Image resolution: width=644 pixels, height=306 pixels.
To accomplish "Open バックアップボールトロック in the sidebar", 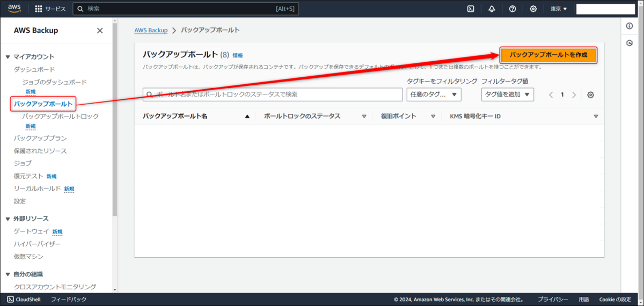I will point(60,116).
